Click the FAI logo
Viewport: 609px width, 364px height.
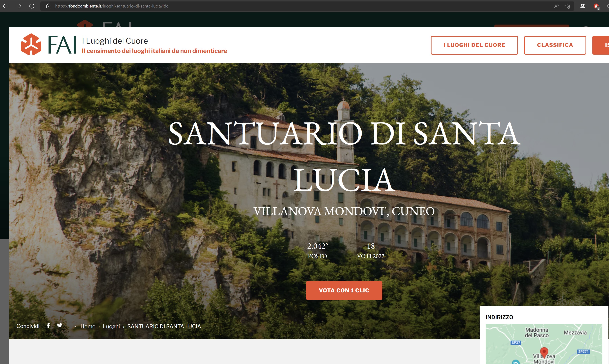tap(49, 44)
